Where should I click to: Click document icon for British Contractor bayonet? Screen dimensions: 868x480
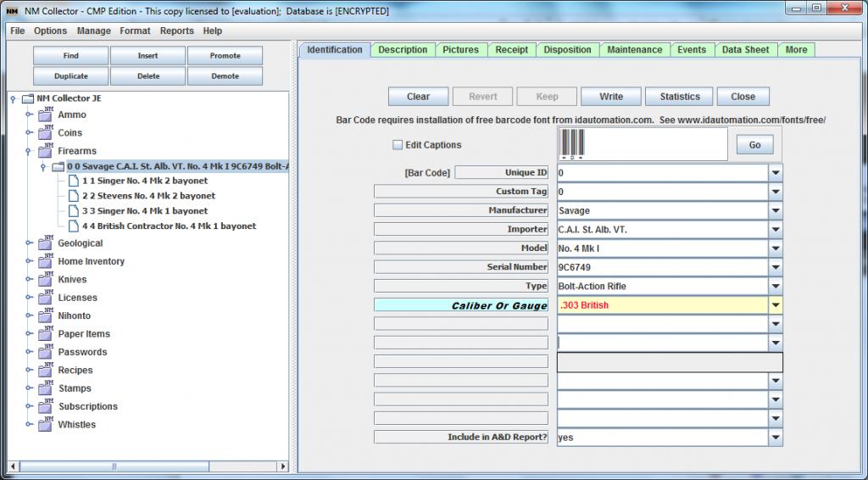tap(74, 226)
